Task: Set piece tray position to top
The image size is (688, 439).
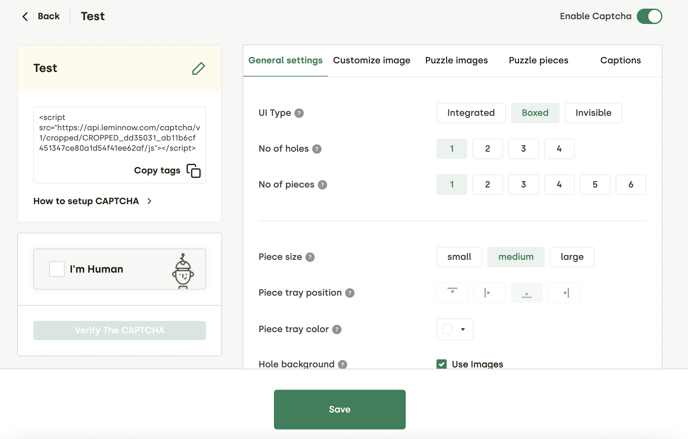Action: pos(452,293)
